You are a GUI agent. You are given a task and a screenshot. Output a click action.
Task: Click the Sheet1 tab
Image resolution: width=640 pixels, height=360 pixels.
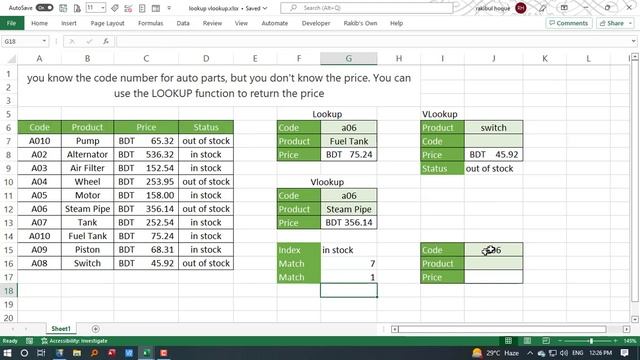coord(61,329)
